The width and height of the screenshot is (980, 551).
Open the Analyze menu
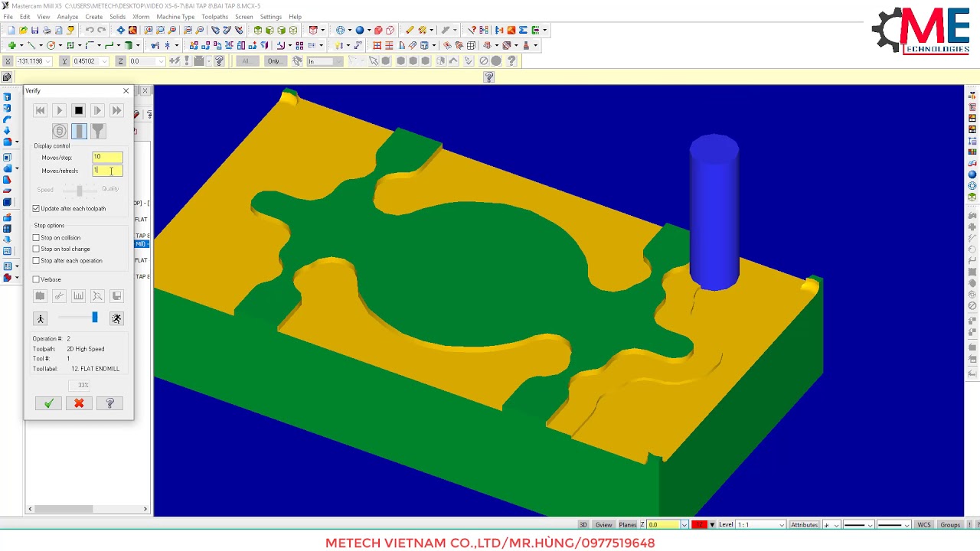coord(67,17)
